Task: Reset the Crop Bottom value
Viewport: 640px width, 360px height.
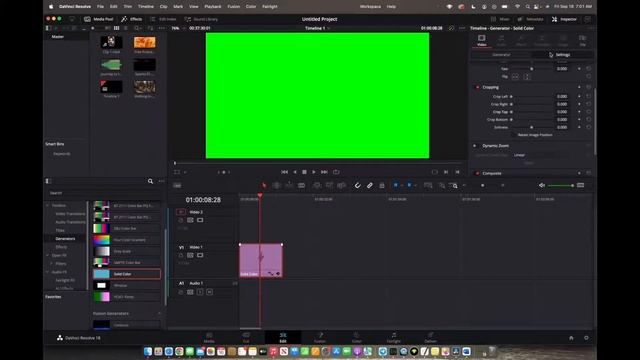Action: 588,120
